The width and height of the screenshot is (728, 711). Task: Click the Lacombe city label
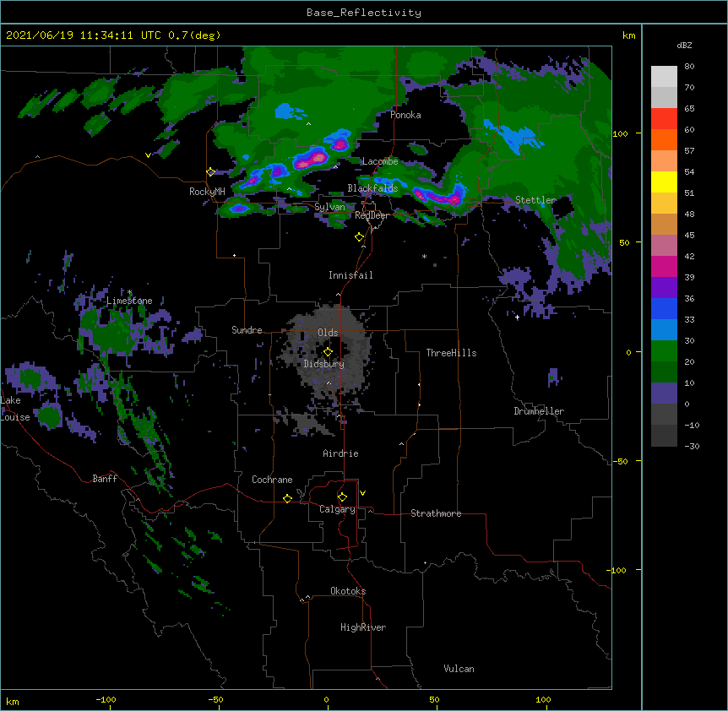coord(380,161)
